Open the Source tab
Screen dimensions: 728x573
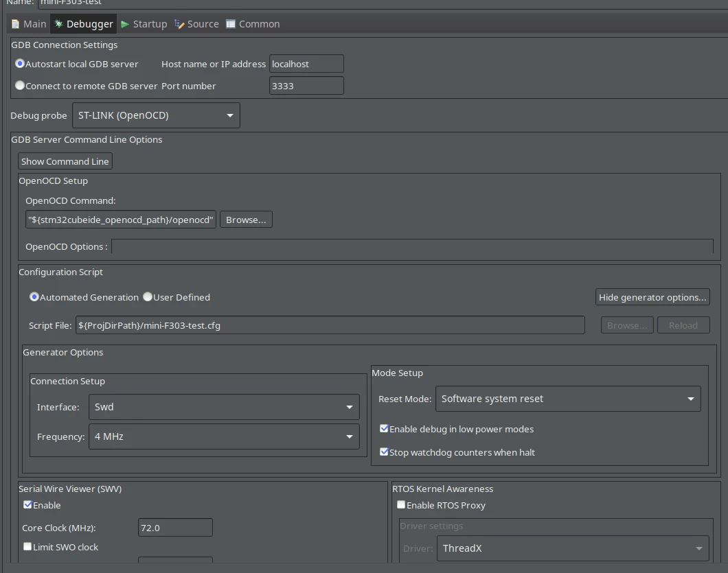pyautogui.click(x=196, y=24)
